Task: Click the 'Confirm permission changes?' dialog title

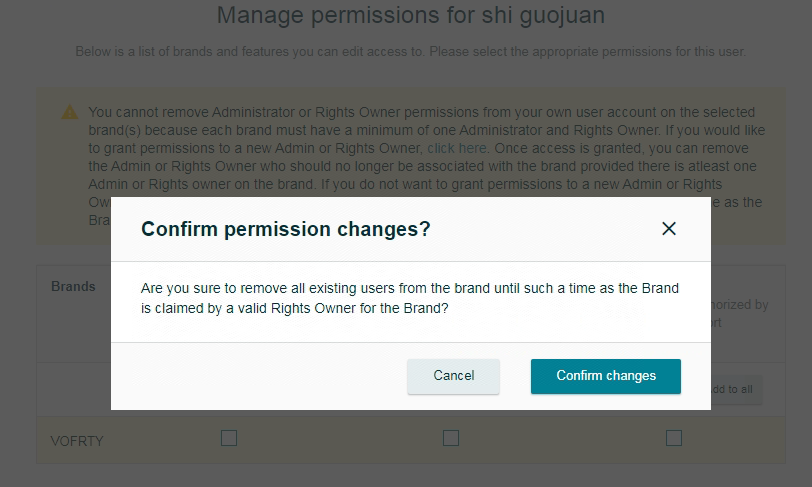Action: click(285, 229)
